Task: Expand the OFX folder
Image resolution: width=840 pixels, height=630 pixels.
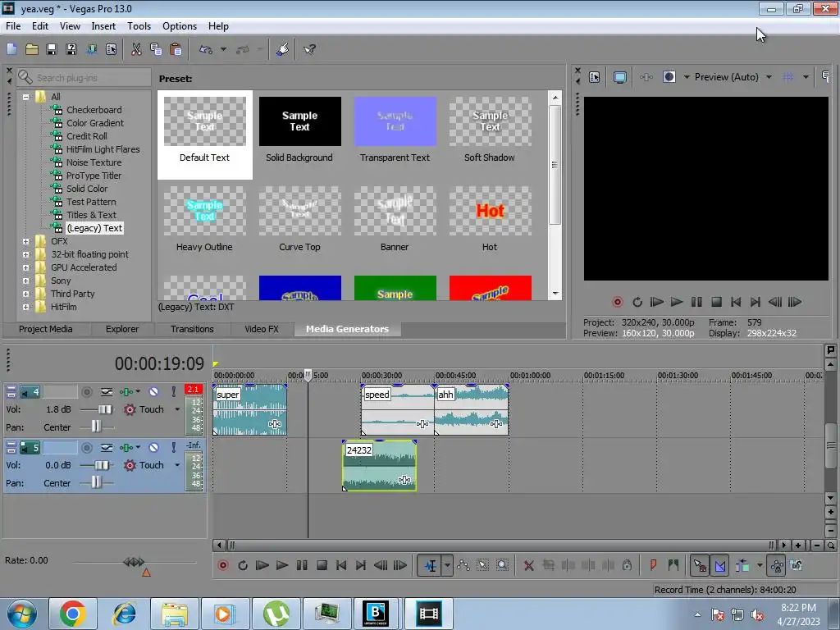Action: pos(25,242)
